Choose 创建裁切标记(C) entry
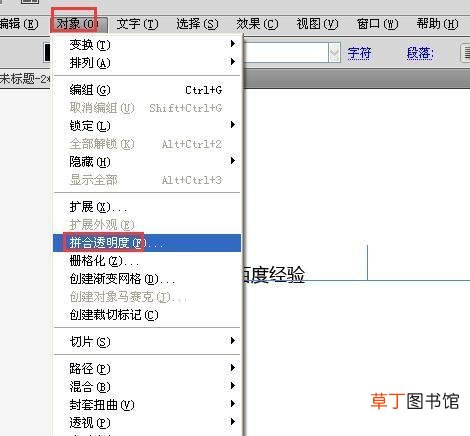The height and width of the screenshot is (436, 470). click(x=147, y=315)
